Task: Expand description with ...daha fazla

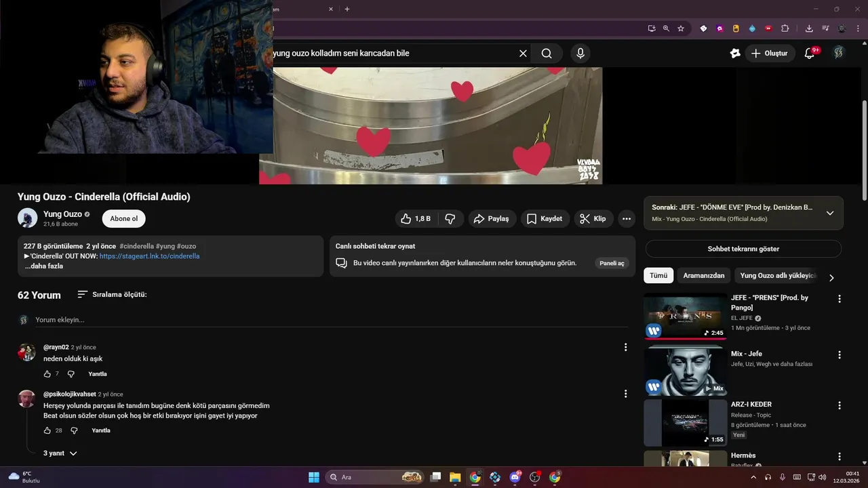Action: tap(44, 266)
